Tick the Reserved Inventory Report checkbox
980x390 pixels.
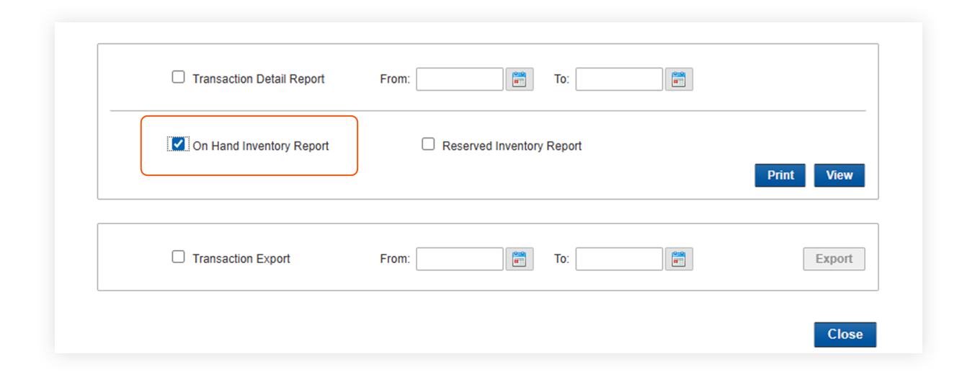coord(428,144)
